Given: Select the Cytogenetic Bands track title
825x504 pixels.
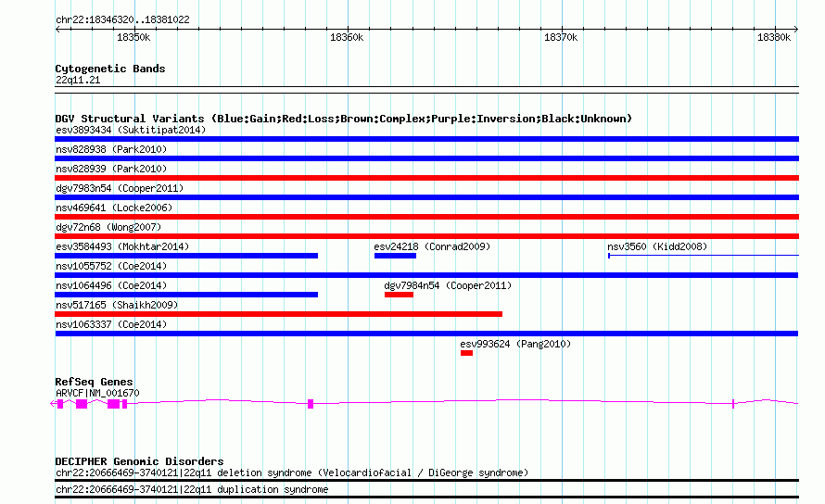Looking at the screenshot, I should [110, 69].
